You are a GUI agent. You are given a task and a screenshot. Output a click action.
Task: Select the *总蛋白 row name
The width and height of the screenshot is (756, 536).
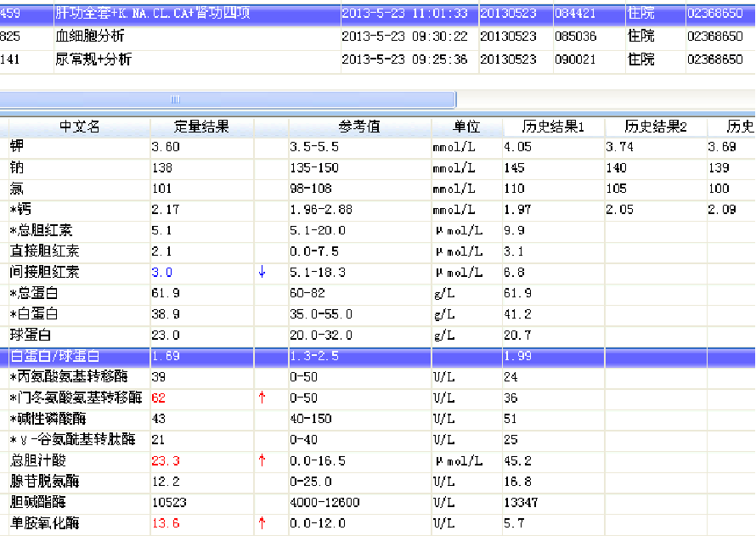coord(34,293)
